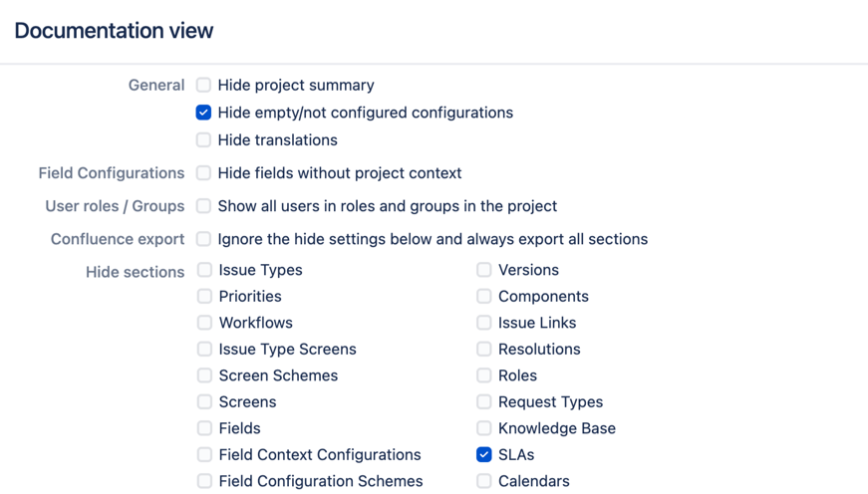This screenshot has width=868, height=494.
Task: Enable Hide project summary checkbox
Action: point(203,85)
